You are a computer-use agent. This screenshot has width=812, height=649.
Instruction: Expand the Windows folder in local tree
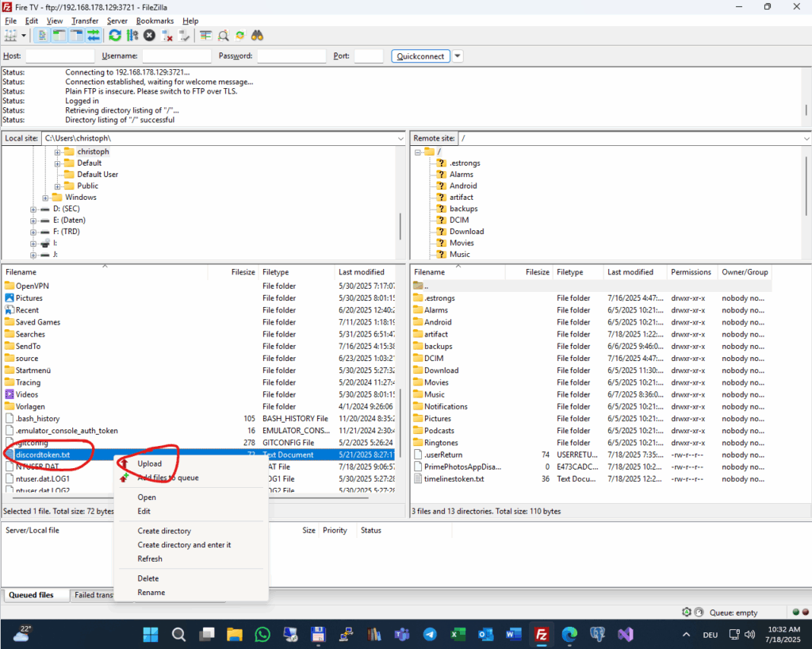[x=46, y=198]
